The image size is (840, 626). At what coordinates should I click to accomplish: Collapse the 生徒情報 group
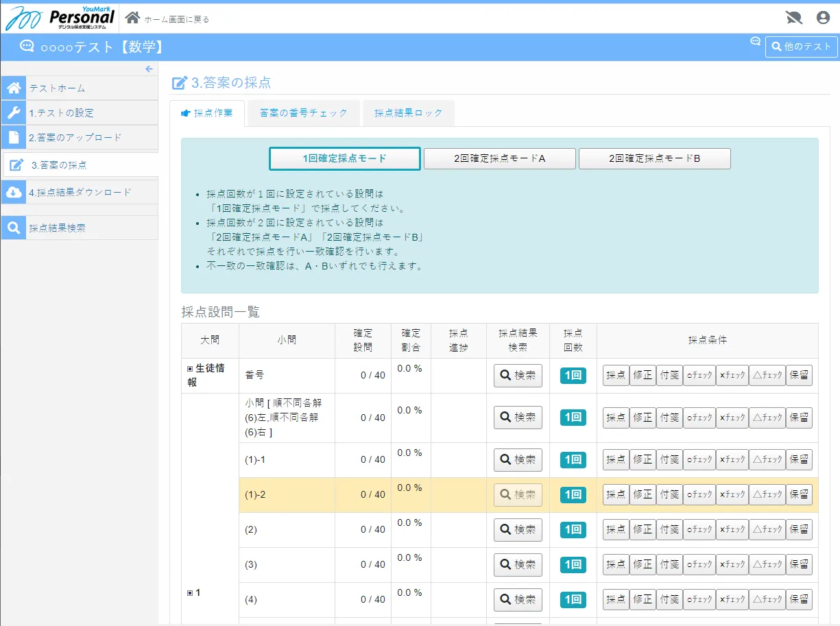[191, 369]
